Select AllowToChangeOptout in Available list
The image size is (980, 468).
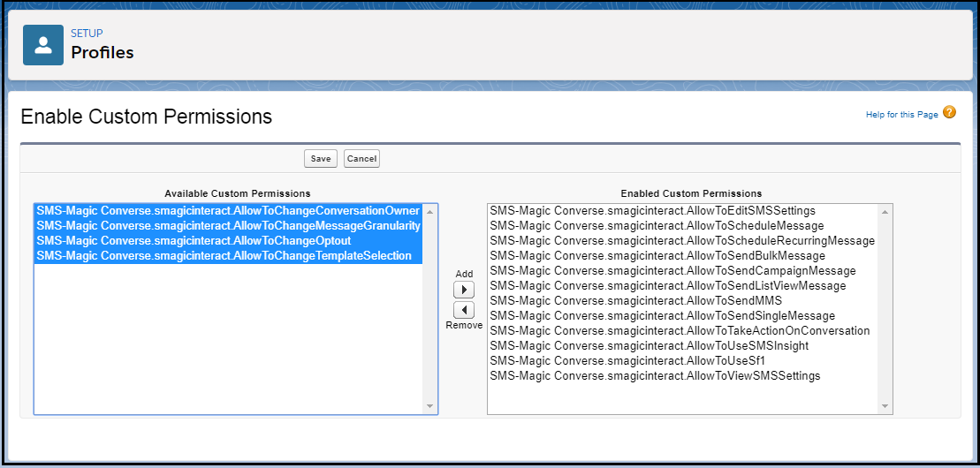pyautogui.click(x=228, y=240)
